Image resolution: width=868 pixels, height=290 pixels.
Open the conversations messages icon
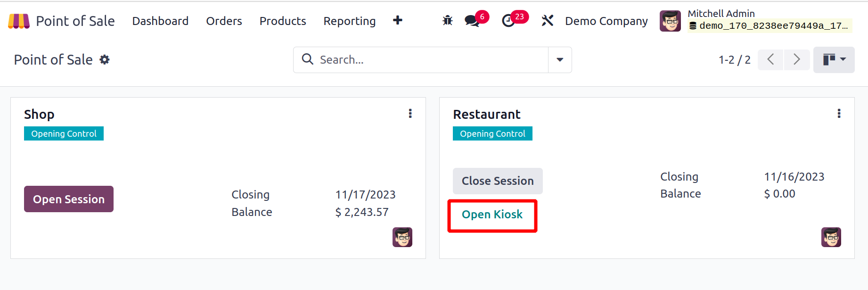[472, 21]
